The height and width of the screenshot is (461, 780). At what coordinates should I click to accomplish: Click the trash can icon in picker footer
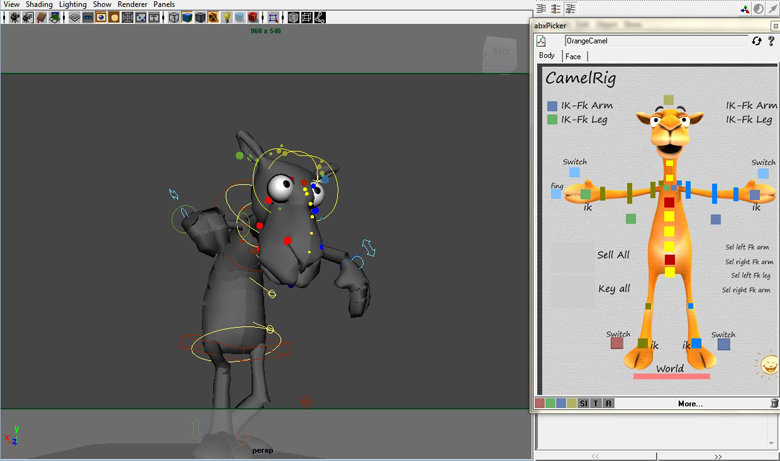[774, 403]
